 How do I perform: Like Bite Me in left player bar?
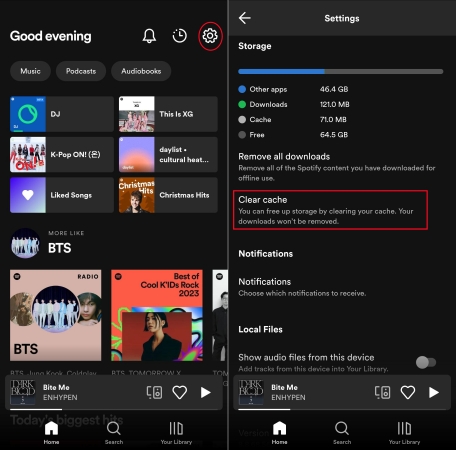[180, 392]
